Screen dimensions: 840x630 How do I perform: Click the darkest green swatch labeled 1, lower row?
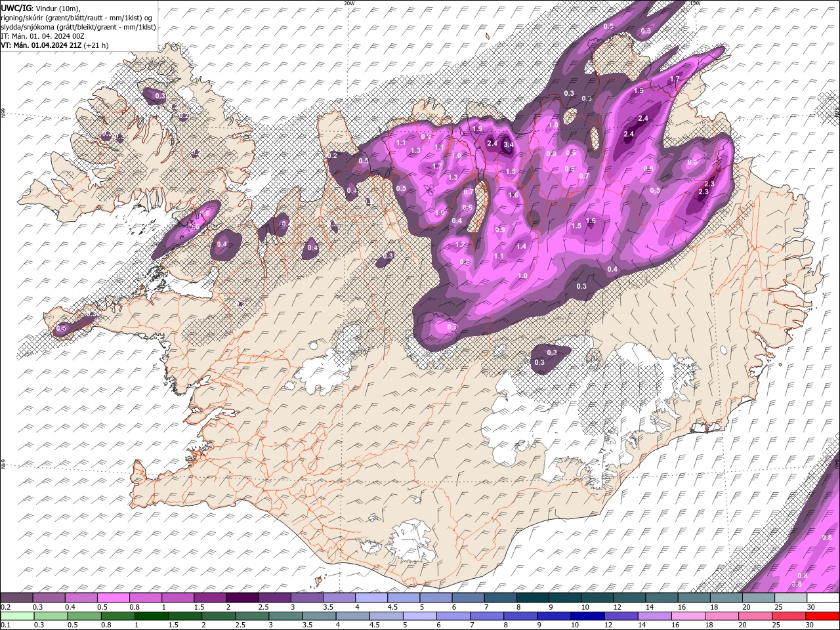(x=152, y=616)
